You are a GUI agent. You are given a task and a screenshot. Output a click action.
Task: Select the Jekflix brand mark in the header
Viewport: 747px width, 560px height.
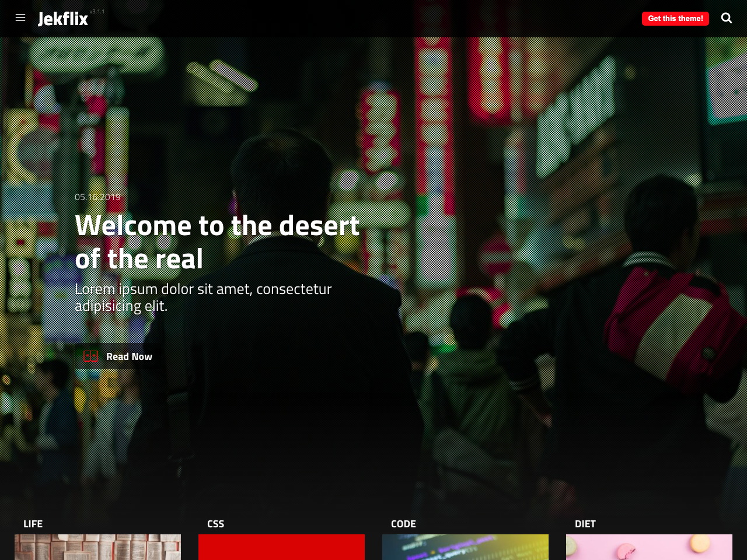62,18
